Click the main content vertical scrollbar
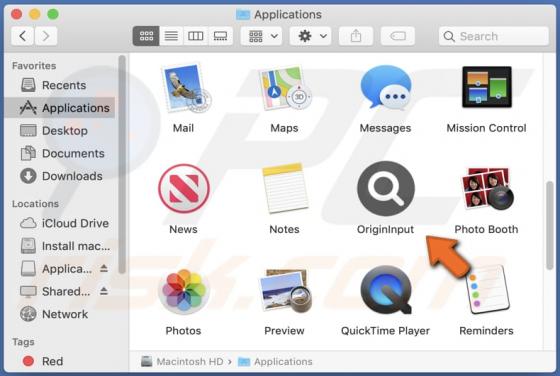This screenshot has height=376, width=560. 550,225
